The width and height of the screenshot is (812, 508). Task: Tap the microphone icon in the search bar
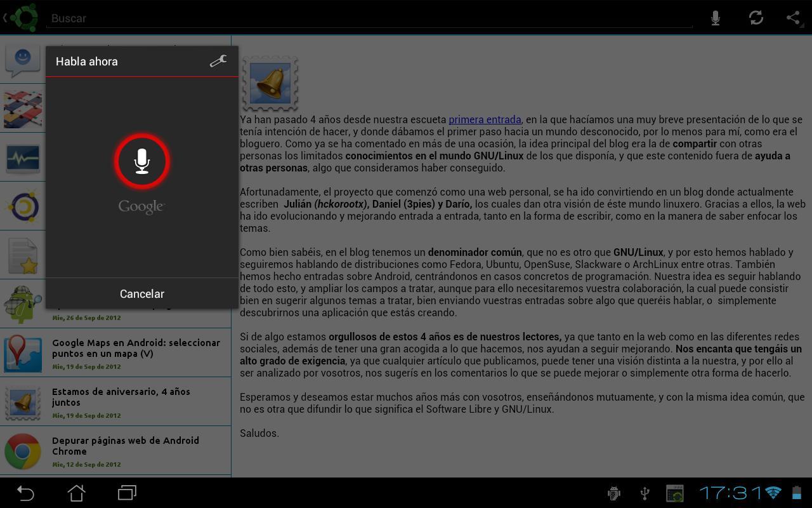pyautogui.click(x=715, y=18)
